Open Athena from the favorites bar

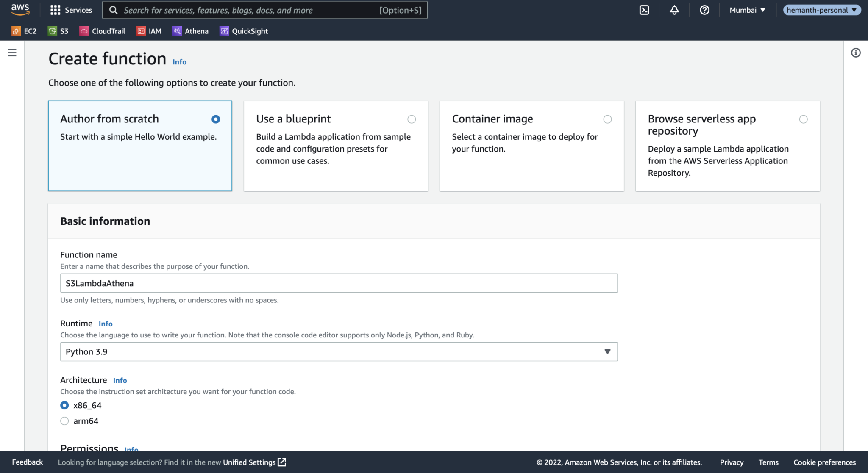190,31
